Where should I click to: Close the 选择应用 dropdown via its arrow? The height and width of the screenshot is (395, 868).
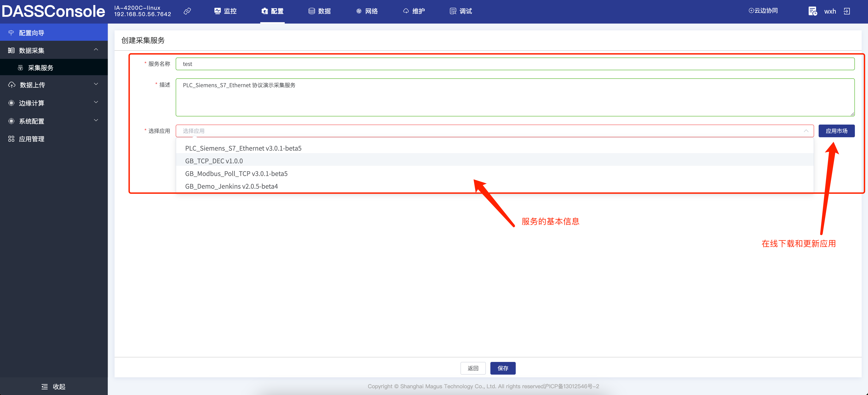(x=806, y=131)
